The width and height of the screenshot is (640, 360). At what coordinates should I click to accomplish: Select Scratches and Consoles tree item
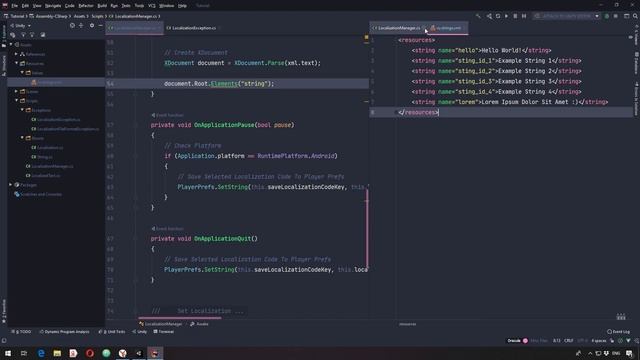click(x=38, y=194)
